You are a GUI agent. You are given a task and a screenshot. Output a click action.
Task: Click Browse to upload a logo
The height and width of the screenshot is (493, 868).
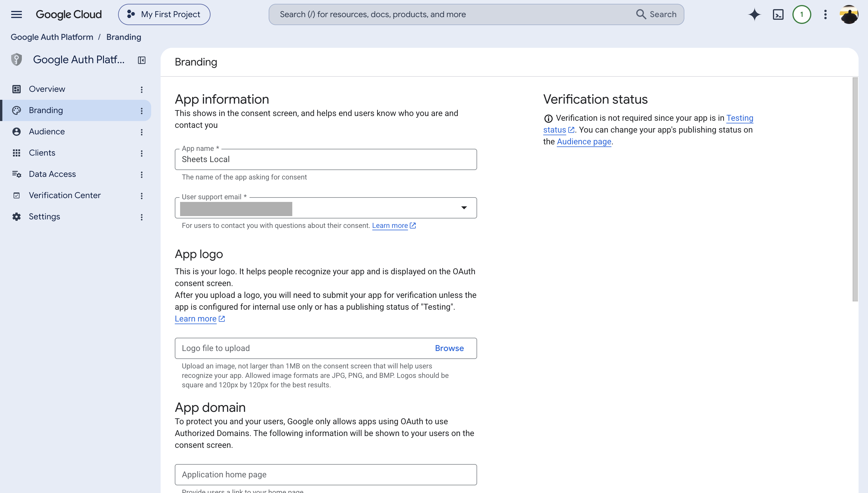[x=449, y=348]
